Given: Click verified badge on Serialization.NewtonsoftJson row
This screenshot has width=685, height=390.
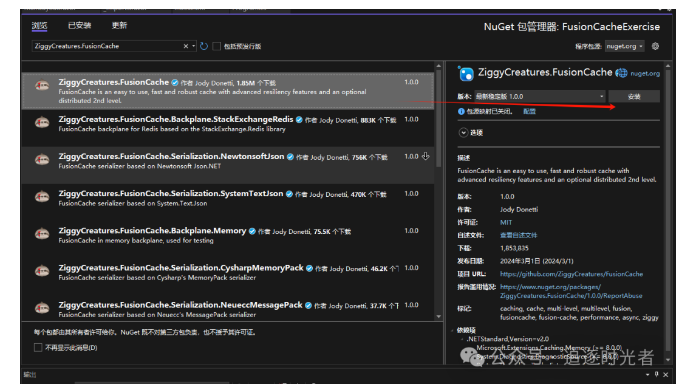Looking at the screenshot, I should (290, 157).
